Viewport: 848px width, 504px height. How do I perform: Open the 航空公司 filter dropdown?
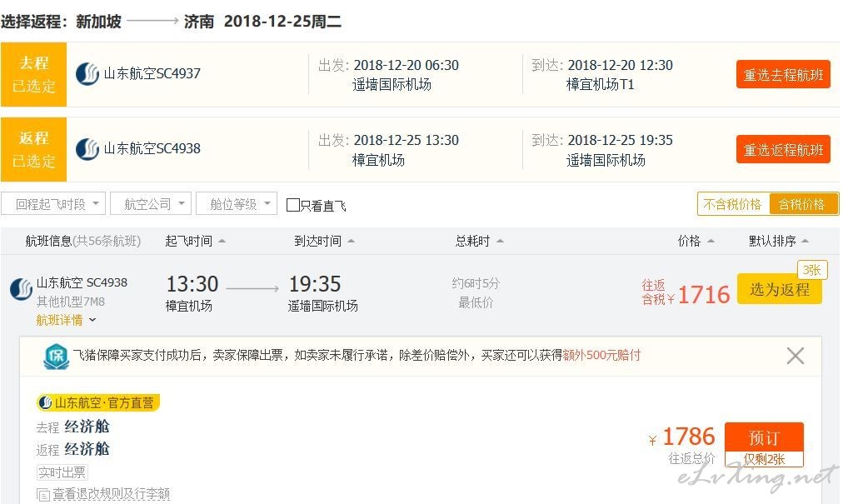(x=150, y=204)
